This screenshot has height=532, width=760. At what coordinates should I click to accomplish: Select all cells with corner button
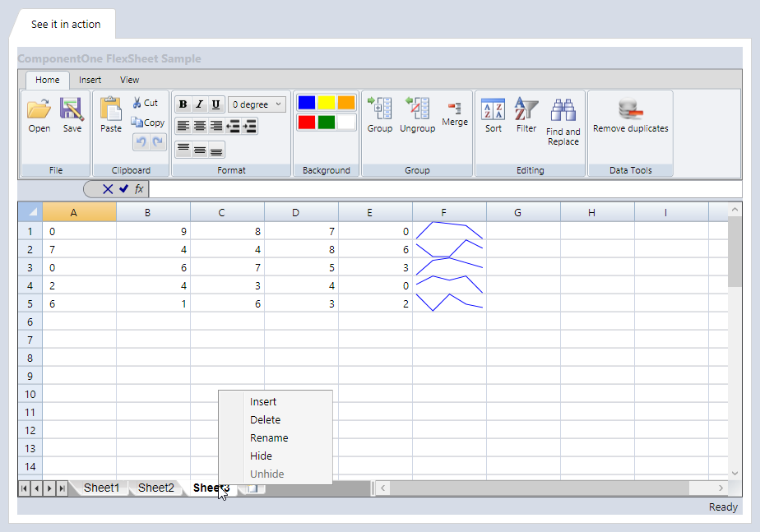[x=30, y=212]
